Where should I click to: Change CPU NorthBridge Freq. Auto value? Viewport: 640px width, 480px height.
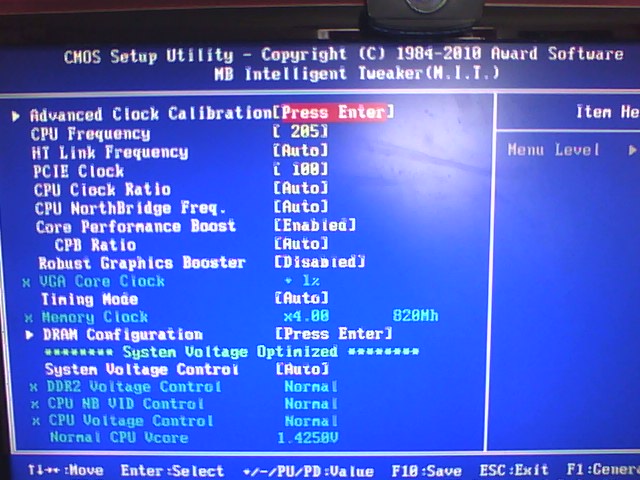300,207
